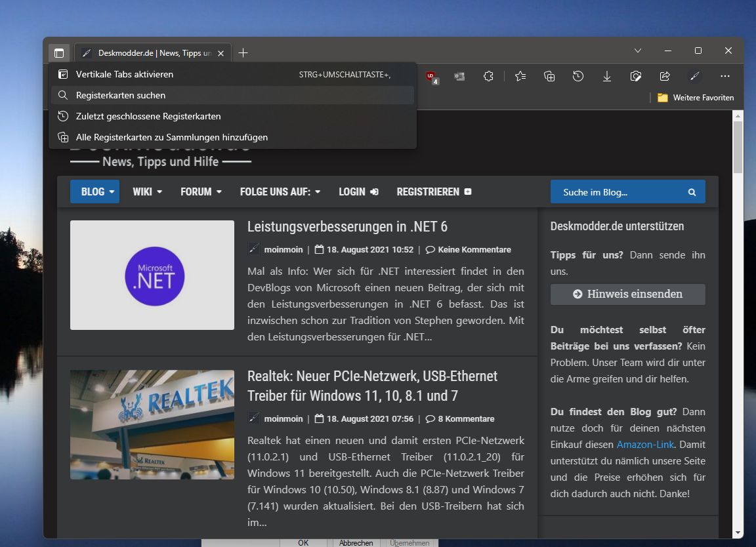Choose Alle Registerkarten zu Sammlungen hinzufügen
This screenshot has width=756, height=547.
(x=233, y=137)
